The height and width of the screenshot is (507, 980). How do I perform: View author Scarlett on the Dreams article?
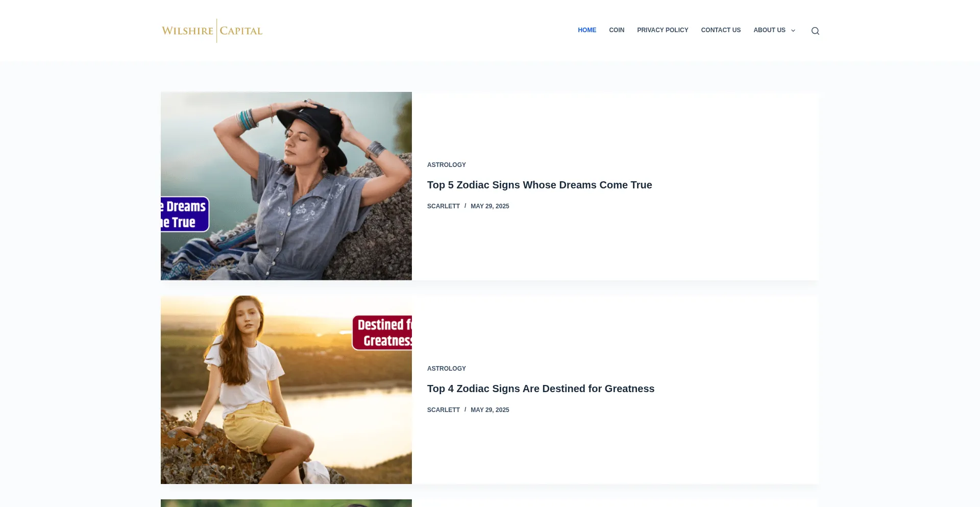tap(443, 206)
